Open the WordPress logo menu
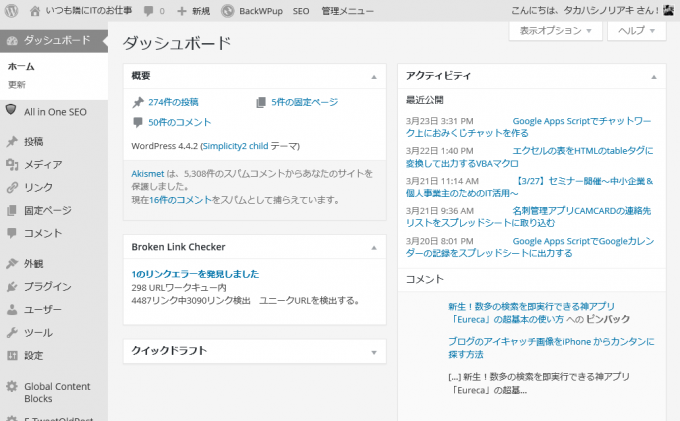 tap(11, 10)
